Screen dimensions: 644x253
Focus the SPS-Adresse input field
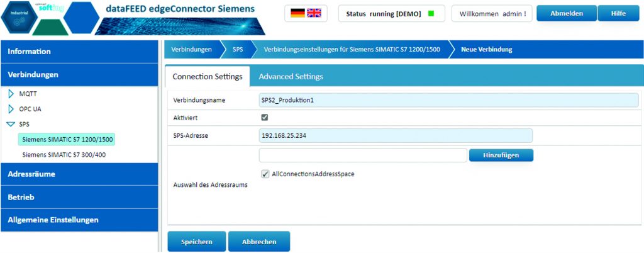tap(396, 135)
